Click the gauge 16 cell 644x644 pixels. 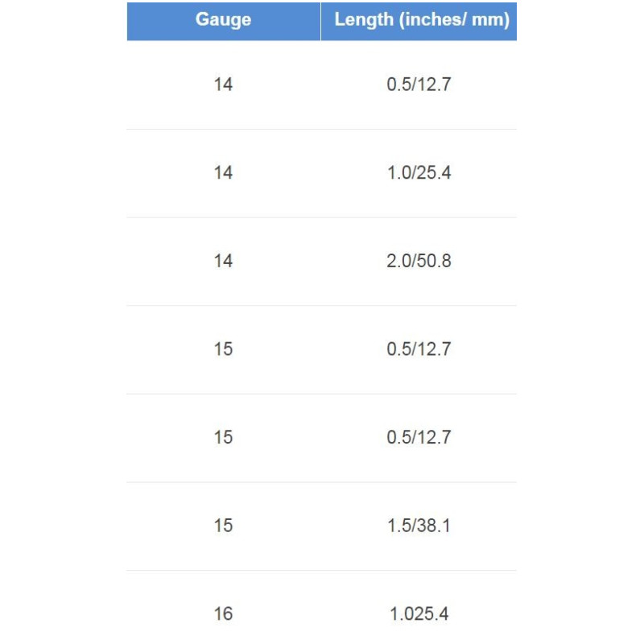tap(223, 614)
